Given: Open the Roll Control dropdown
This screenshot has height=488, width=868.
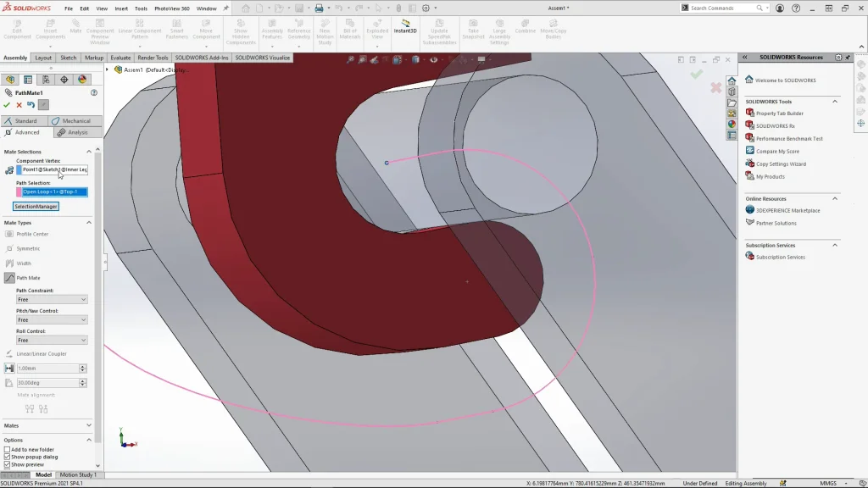Looking at the screenshot, I should [x=52, y=340].
